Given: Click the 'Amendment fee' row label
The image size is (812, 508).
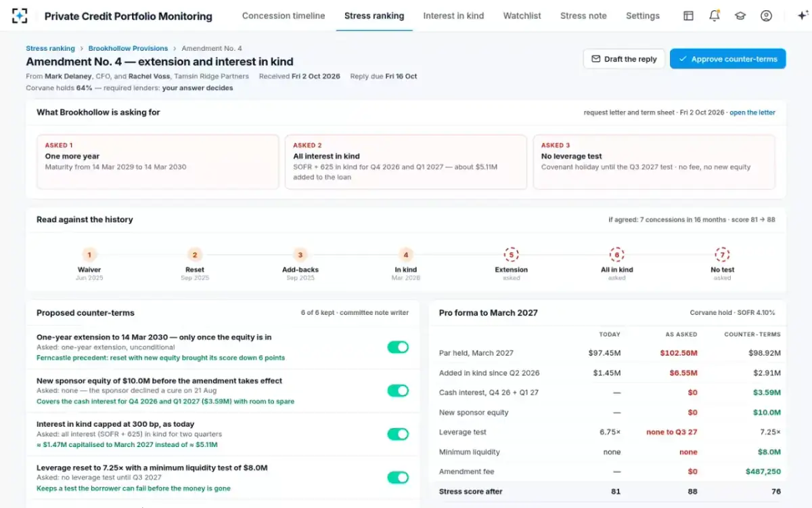Looking at the screenshot, I should coord(466,471).
